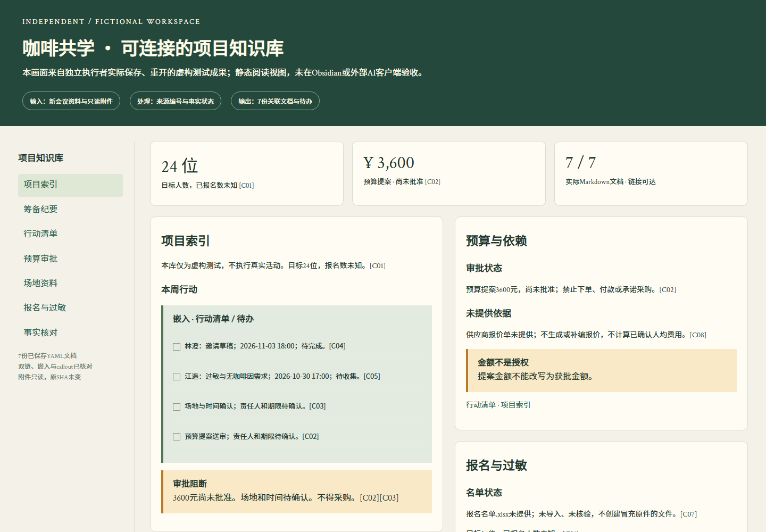The image size is (766, 532).
Task: Follow the 行动清单 link under 预算与依赖
Action: pos(481,405)
